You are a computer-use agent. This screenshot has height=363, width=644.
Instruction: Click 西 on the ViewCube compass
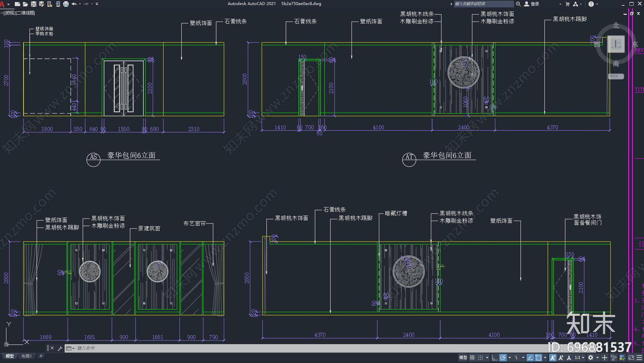click(597, 44)
